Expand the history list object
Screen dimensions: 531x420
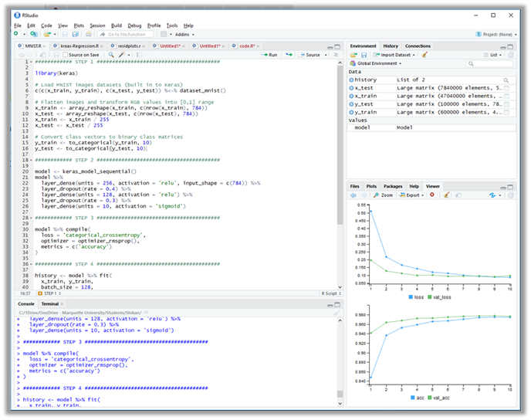point(352,80)
